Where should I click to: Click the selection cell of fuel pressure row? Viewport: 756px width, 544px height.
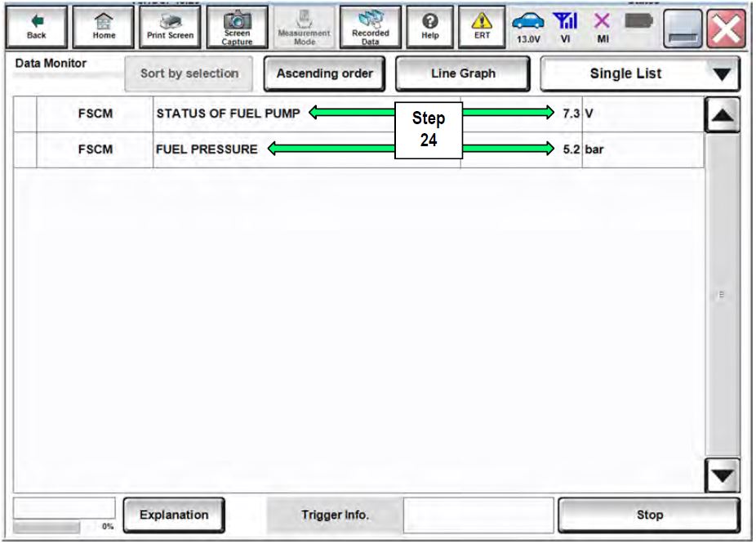pyautogui.click(x=25, y=149)
